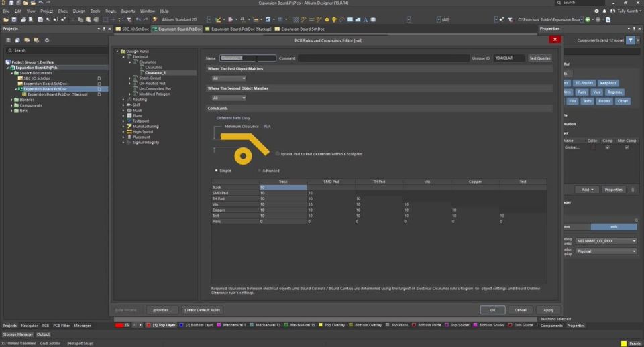Open the first object matches 'All' dropdown
Viewport: 644px width, 347px height.
[229, 78]
